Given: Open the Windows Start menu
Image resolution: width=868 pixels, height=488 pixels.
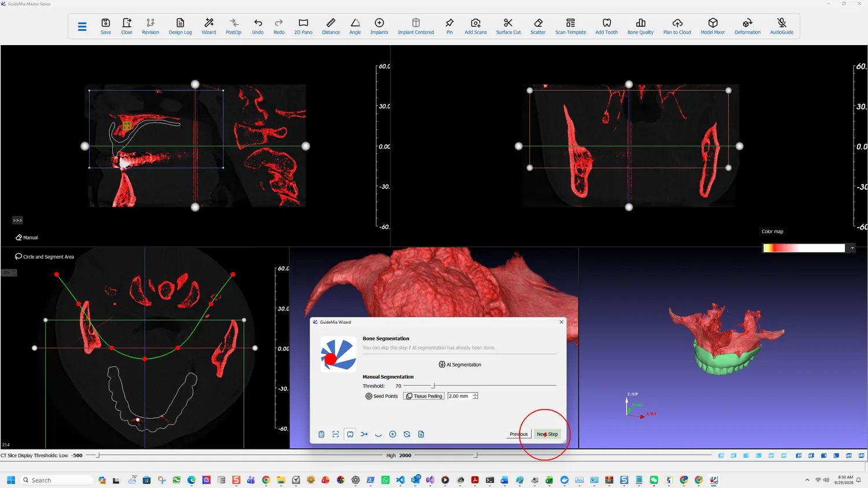Looking at the screenshot, I should pos(10,480).
